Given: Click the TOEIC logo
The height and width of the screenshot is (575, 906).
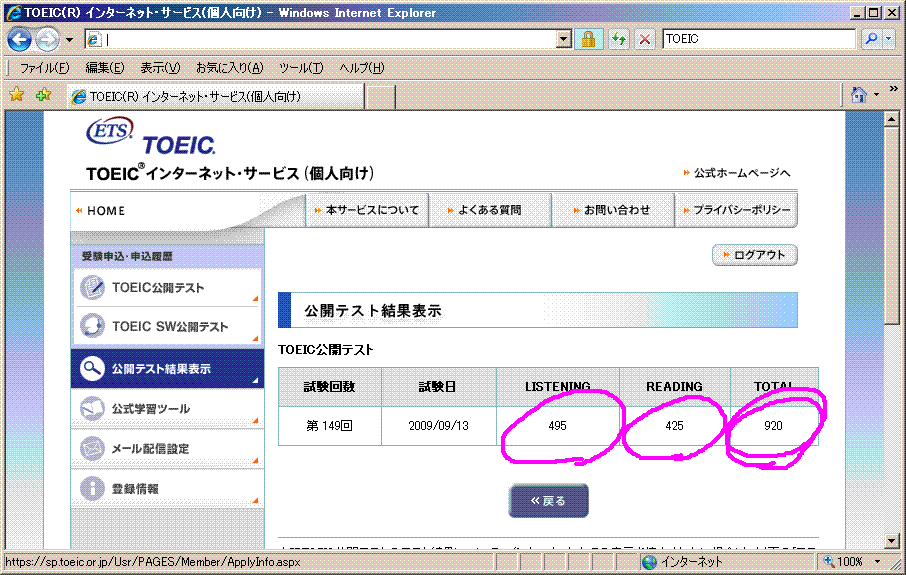Looking at the screenshot, I should coord(179,144).
